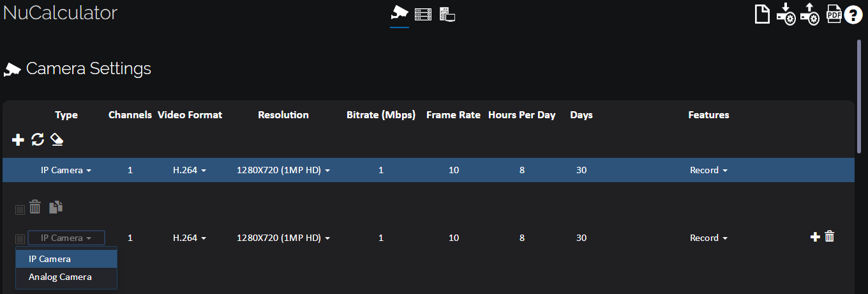This screenshot has width=868, height=294.
Task: Delete selected cameras with the left trash icon
Action: pyautogui.click(x=35, y=207)
